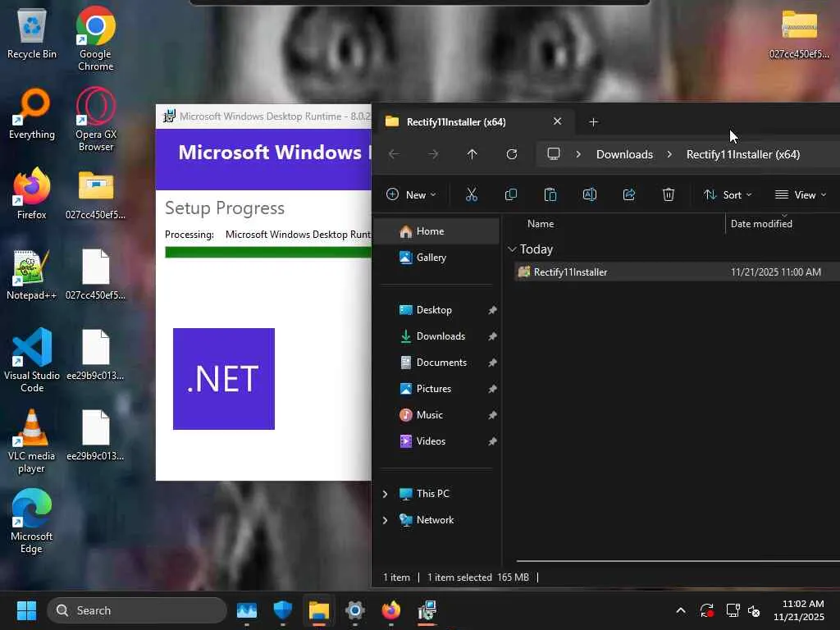Open Windows Security shield on taskbar
840x630 pixels.
pos(283,610)
